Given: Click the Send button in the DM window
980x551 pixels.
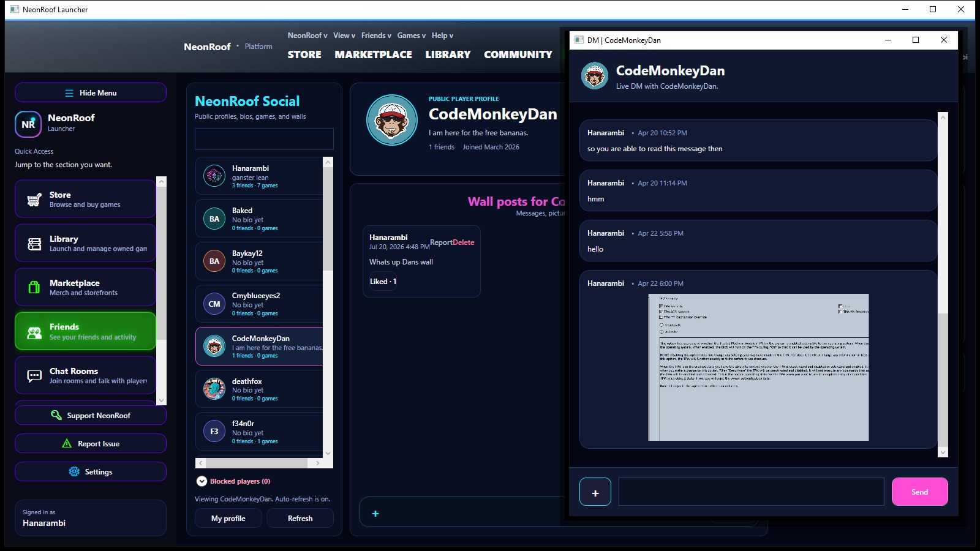Looking at the screenshot, I should (920, 492).
